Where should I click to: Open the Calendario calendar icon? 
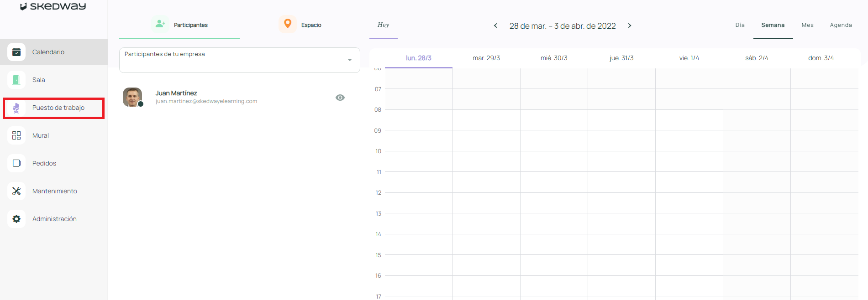tap(16, 52)
